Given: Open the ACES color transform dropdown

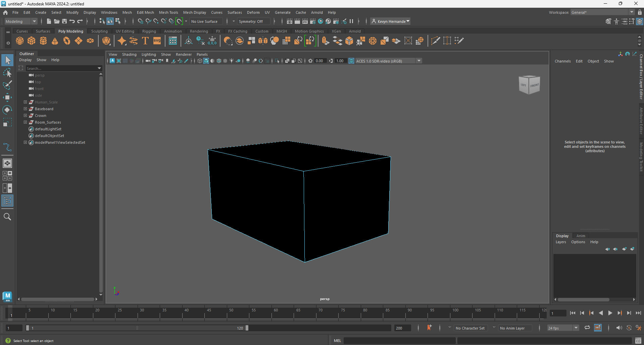Looking at the screenshot, I should [x=388, y=61].
